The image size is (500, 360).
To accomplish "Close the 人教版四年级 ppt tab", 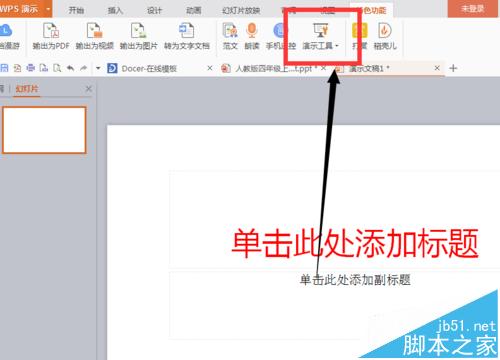I will coord(323,68).
